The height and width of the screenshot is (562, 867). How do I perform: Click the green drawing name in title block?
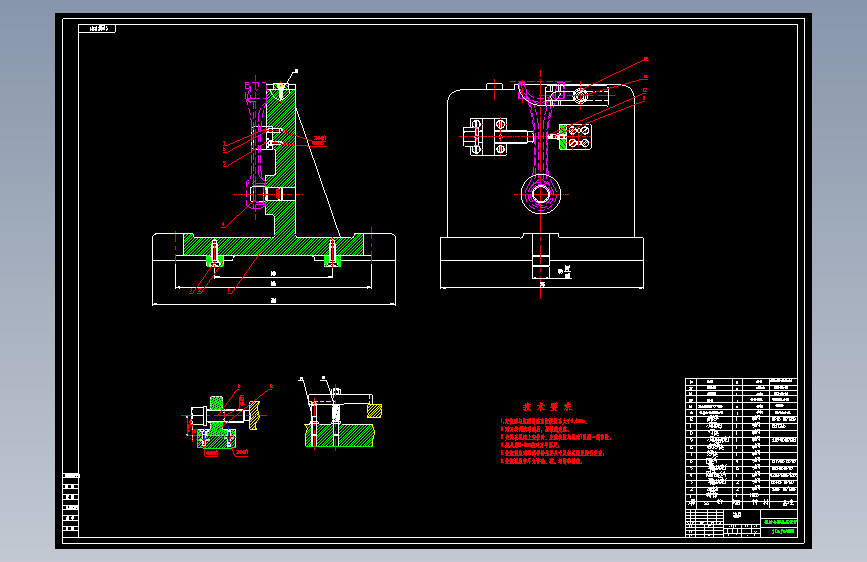click(780, 522)
